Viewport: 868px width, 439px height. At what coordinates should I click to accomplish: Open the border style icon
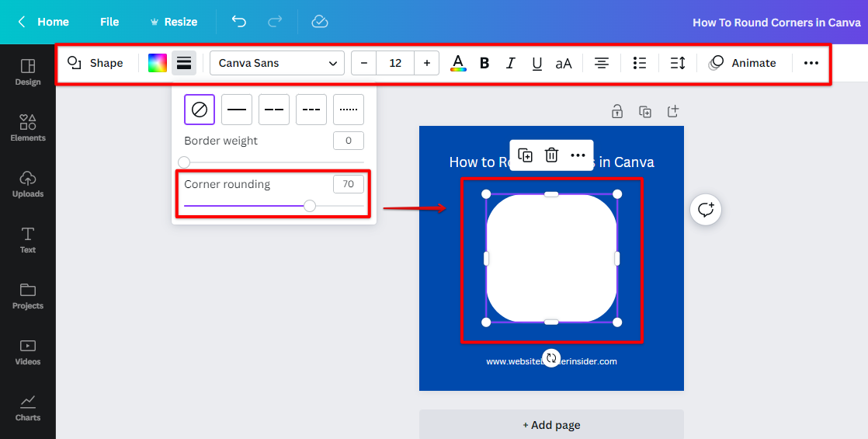click(x=184, y=63)
